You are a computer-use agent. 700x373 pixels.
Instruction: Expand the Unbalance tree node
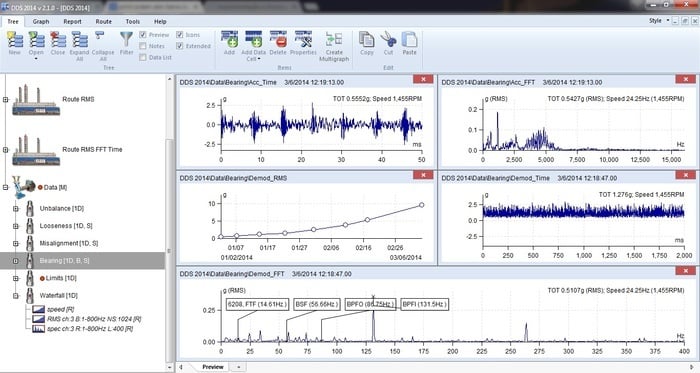click(x=16, y=208)
